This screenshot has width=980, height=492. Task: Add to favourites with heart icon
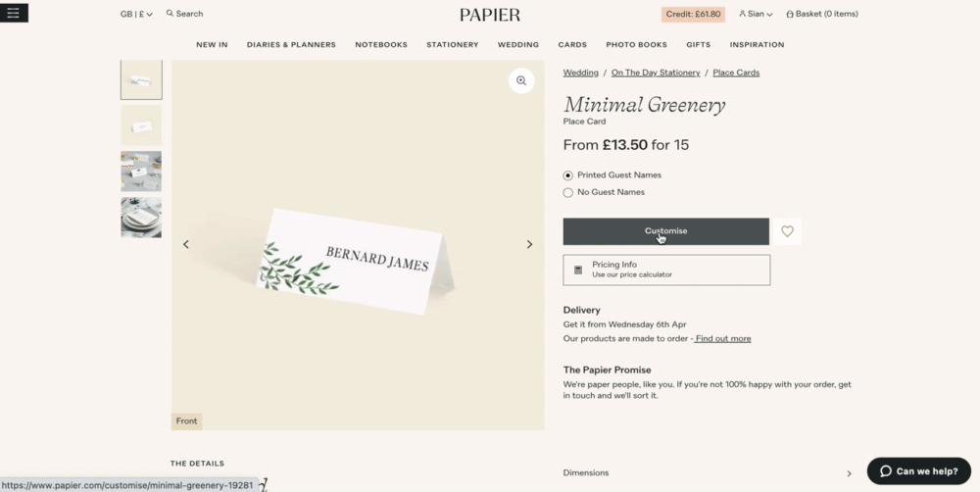[787, 231]
